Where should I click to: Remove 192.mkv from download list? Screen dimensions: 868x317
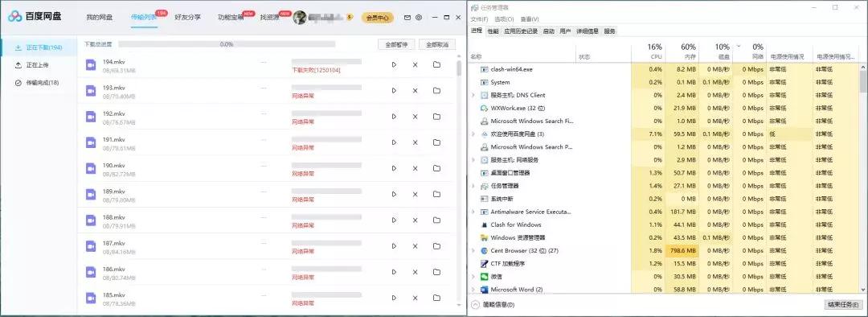[416, 117]
